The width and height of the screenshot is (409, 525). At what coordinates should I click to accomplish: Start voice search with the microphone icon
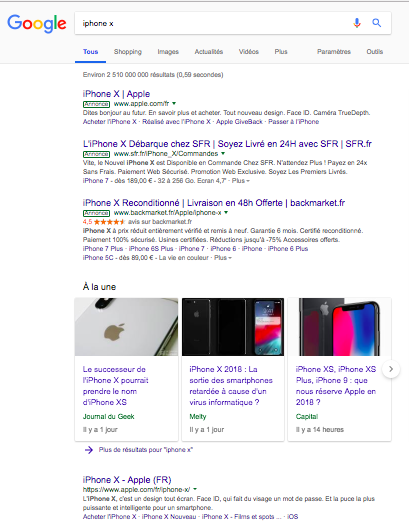pos(357,23)
